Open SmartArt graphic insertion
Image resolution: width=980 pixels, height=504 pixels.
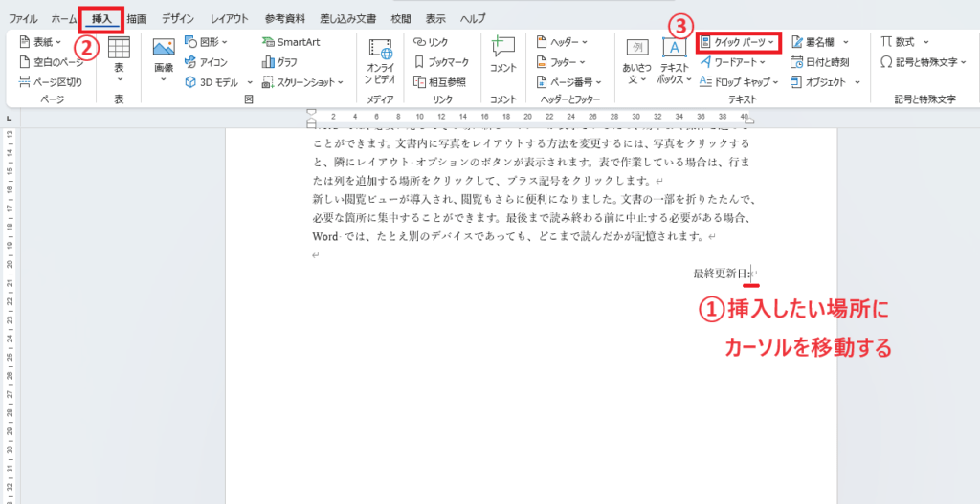[291, 42]
